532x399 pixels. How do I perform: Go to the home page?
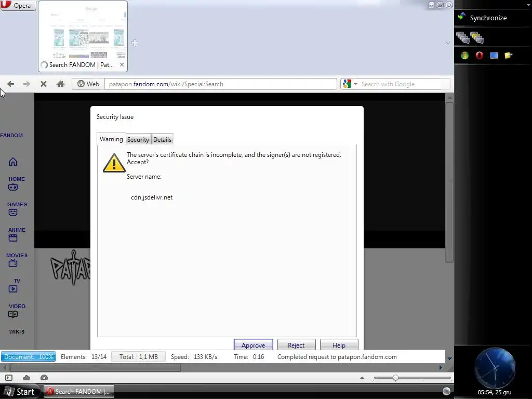pos(60,84)
